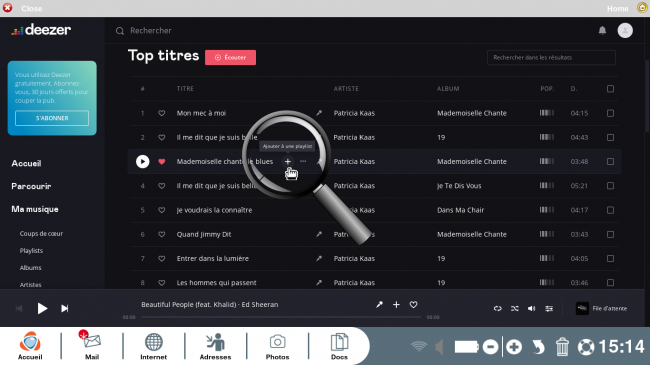The image size is (650, 365).
Task: Check the box for track 4
Action: pos(610,186)
